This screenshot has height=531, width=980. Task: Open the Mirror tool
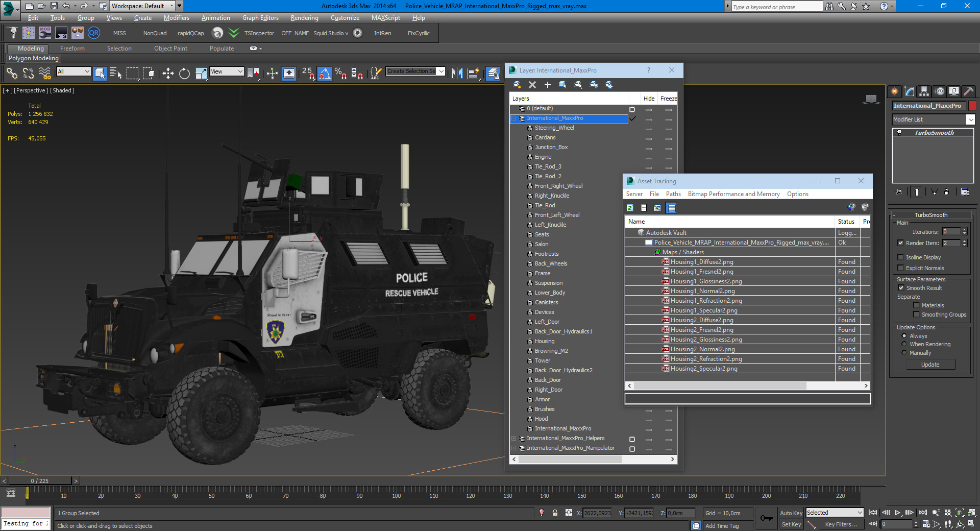click(457, 74)
